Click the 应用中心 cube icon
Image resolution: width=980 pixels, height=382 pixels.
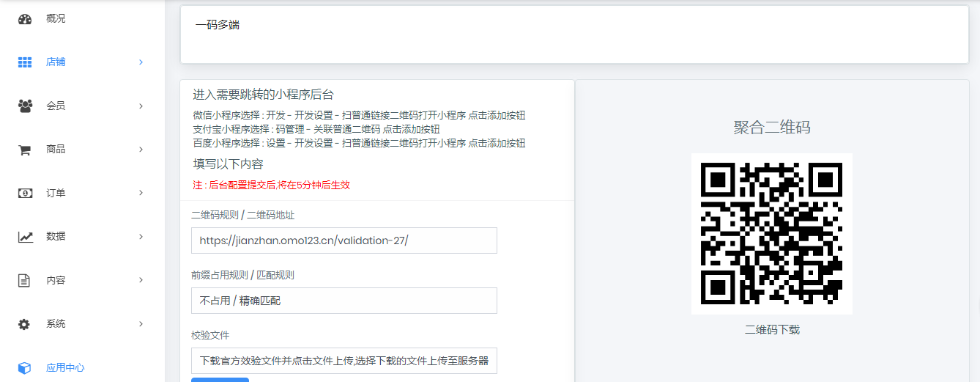point(25,367)
